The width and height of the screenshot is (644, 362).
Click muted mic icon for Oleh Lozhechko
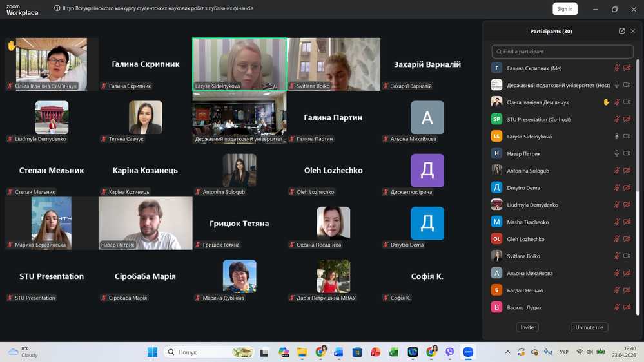coord(616,239)
